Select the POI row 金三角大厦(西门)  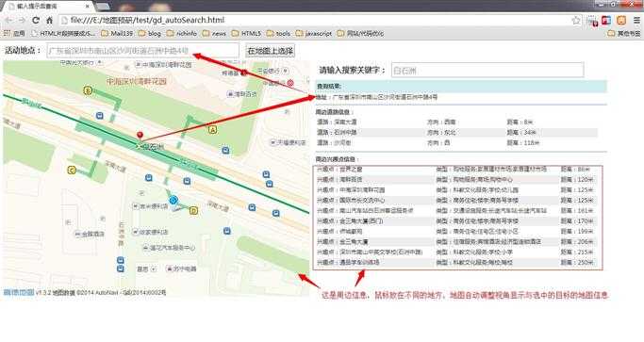[456, 220]
